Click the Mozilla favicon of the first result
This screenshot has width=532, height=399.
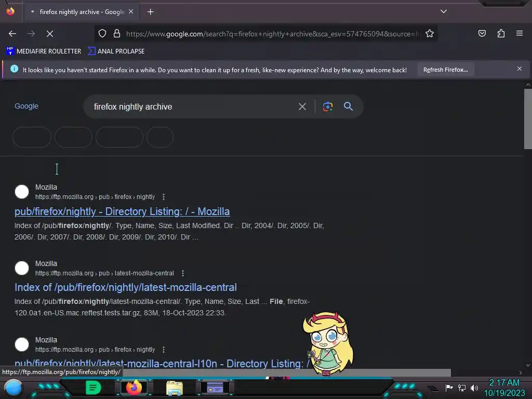pos(22,192)
